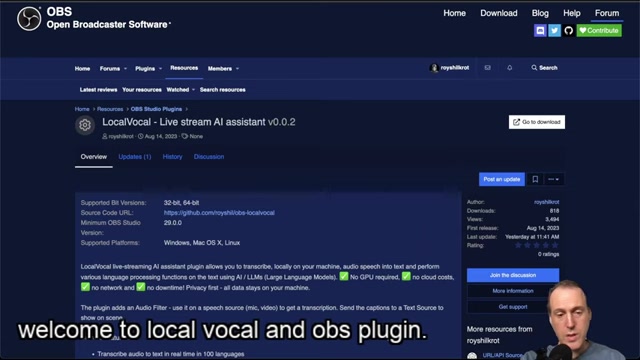Click the resource gear icon beside title
Screen dimensions: 640x360
click(85, 125)
